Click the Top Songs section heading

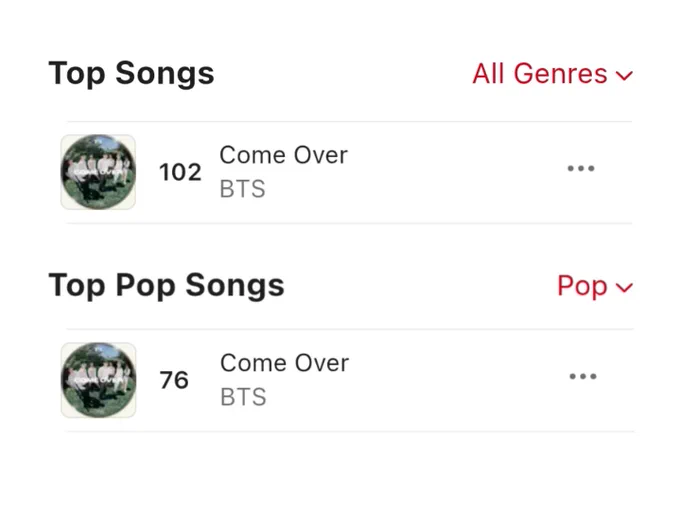click(x=131, y=74)
